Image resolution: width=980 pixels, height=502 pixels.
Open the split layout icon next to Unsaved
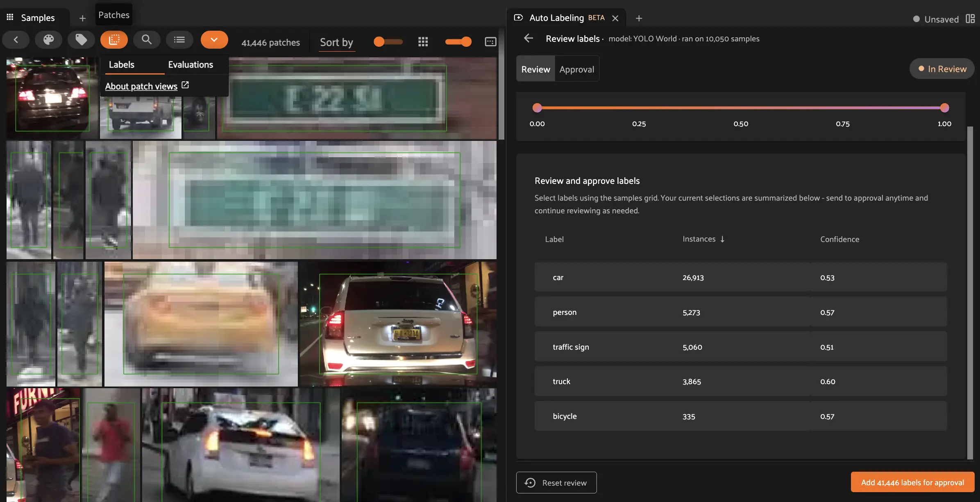(x=970, y=19)
